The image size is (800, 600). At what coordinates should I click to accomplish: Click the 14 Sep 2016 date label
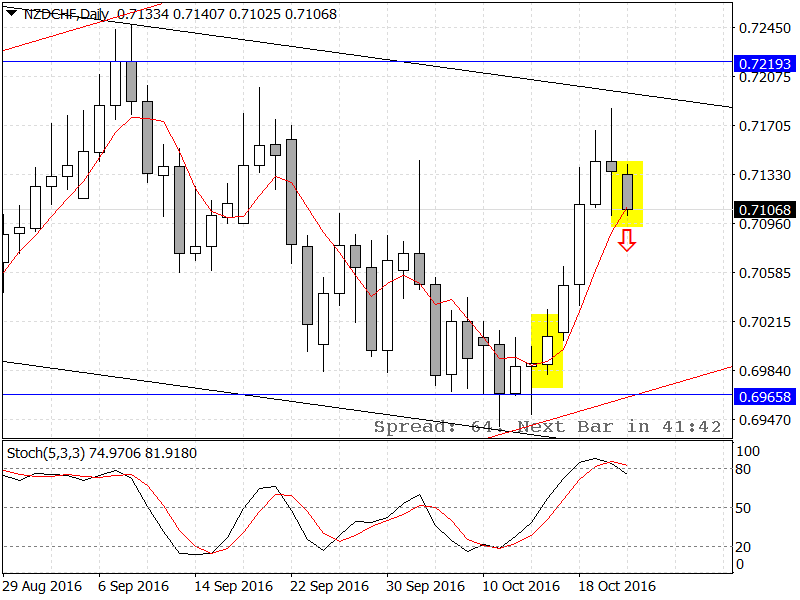(x=234, y=586)
